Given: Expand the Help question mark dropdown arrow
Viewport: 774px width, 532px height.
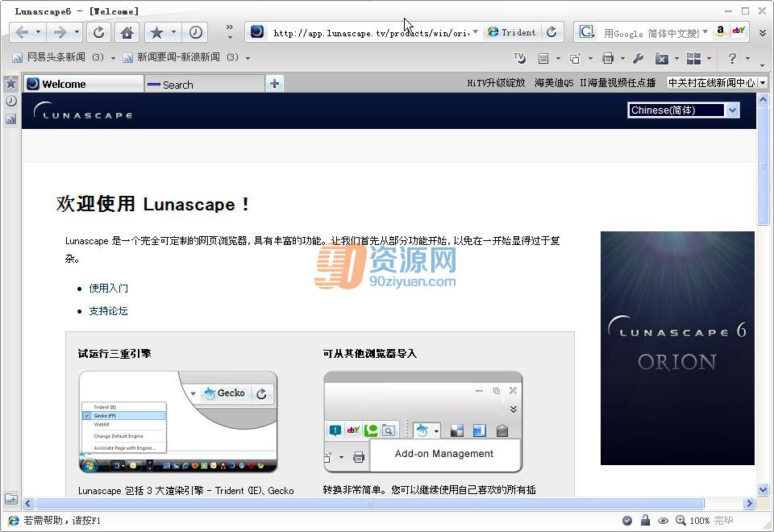Looking at the screenshot, I should point(748,58).
